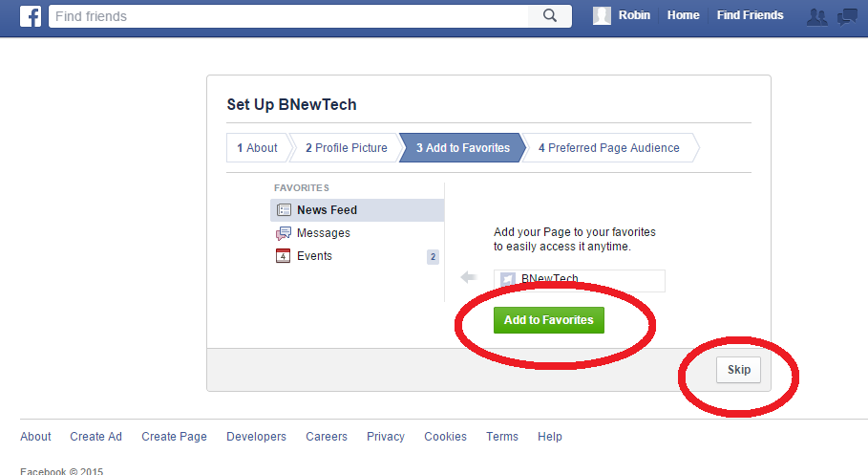Switch to the Profile Picture step
Screen dimensions: 868x475
tap(346, 148)
